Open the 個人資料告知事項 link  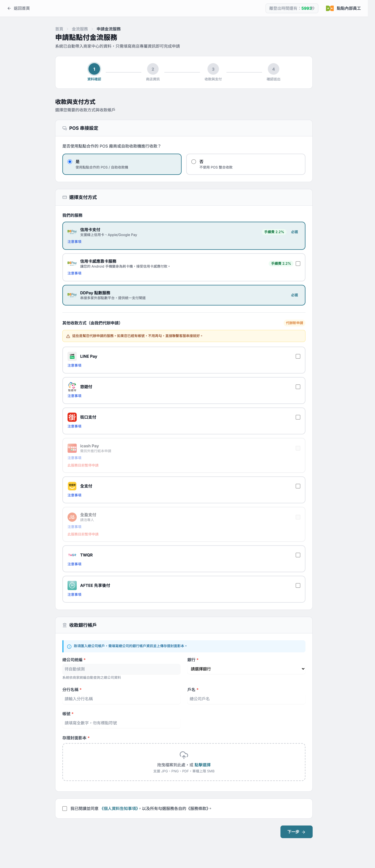click(120, 808)
